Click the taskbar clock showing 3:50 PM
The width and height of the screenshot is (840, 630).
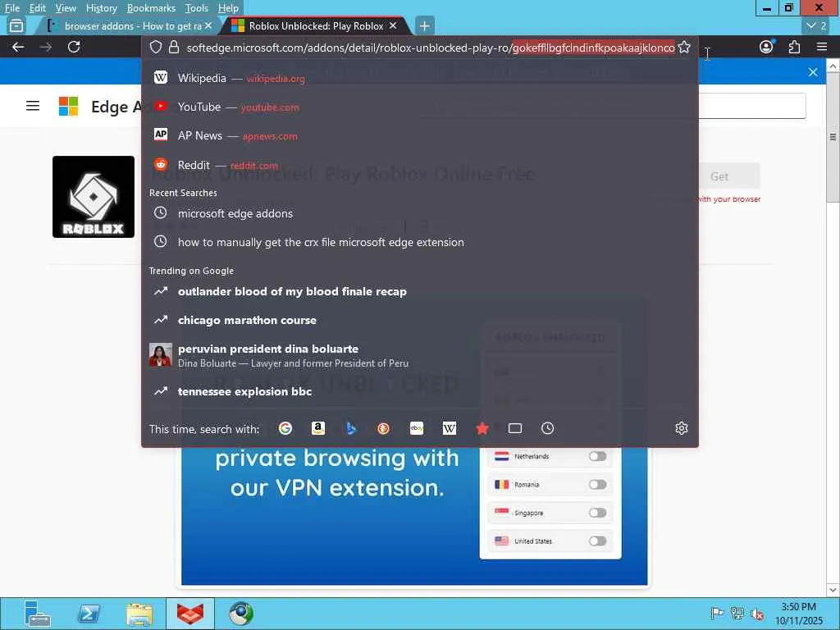(798, 614)
